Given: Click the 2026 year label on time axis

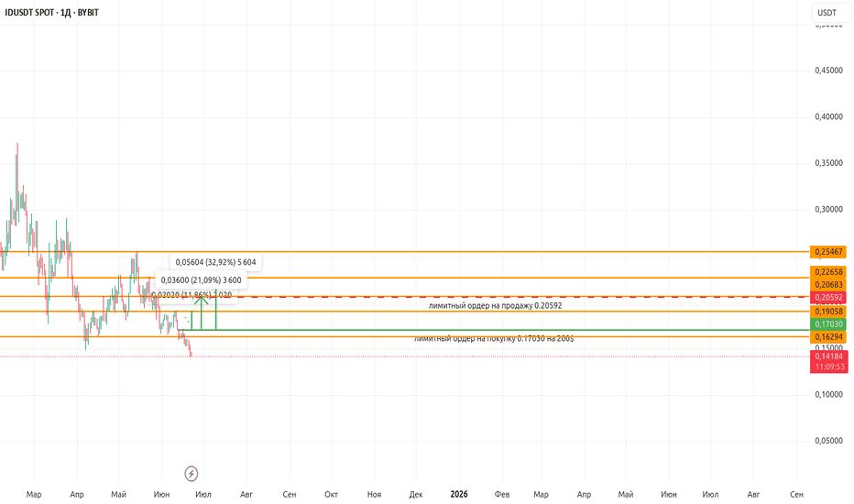Looking at the screenshot, I should click(x=458, y=494).
